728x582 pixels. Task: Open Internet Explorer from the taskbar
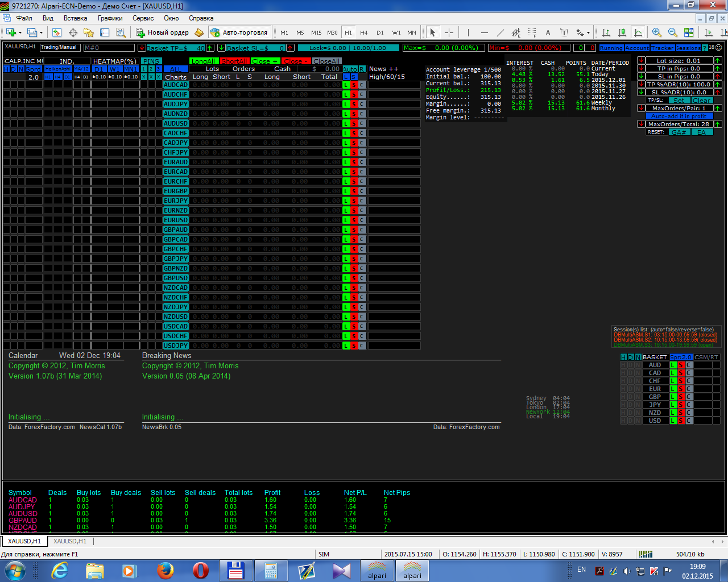pyautogui.click(x=60, y=570)
